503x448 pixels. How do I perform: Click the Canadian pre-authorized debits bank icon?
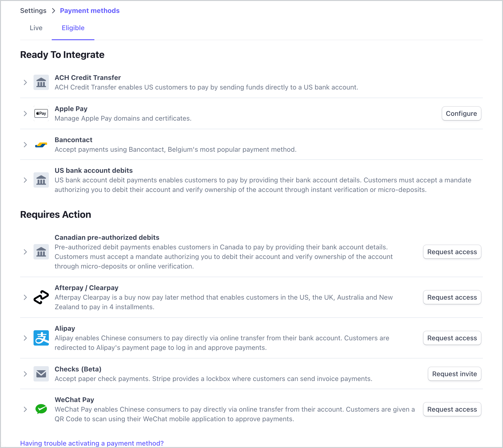[41, 252]
